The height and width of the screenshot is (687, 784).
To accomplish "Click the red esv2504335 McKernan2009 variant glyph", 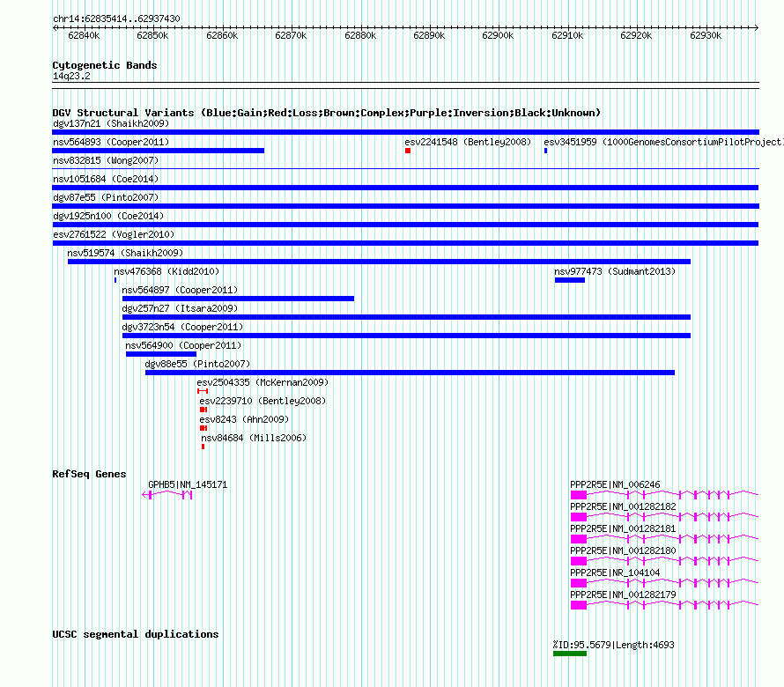I will click(203, 391).
